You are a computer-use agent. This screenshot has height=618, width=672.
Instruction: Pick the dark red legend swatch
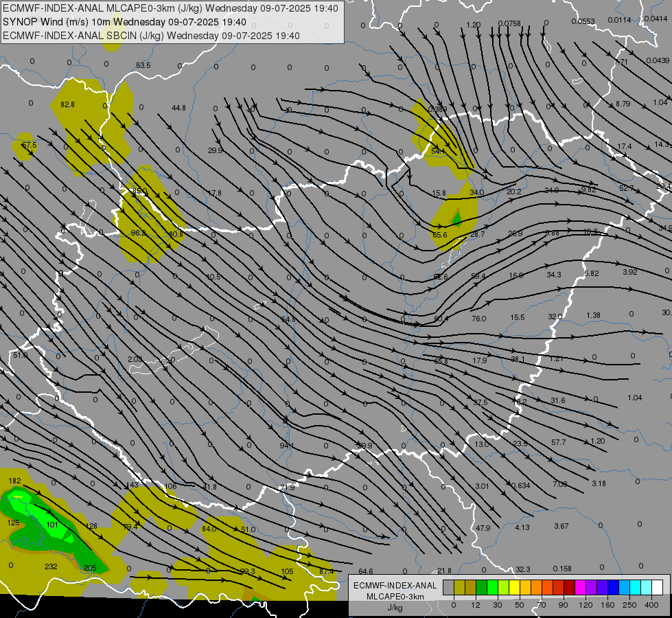tap(569, 587)
